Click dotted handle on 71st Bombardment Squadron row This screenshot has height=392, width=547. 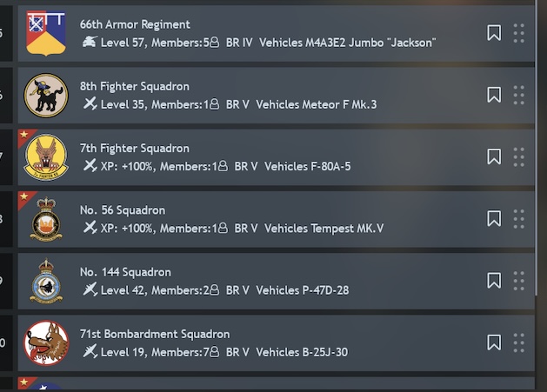pos(519,342)
